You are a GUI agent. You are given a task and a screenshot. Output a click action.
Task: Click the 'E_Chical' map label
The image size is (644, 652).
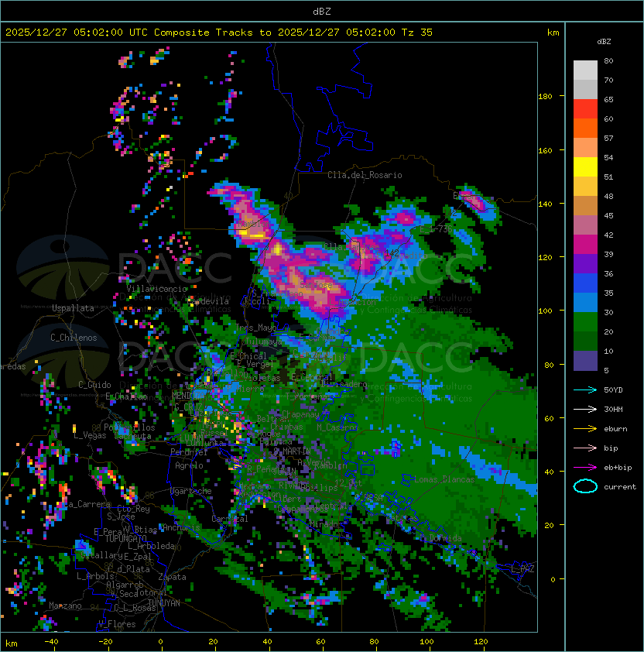[x=248, y=356]
